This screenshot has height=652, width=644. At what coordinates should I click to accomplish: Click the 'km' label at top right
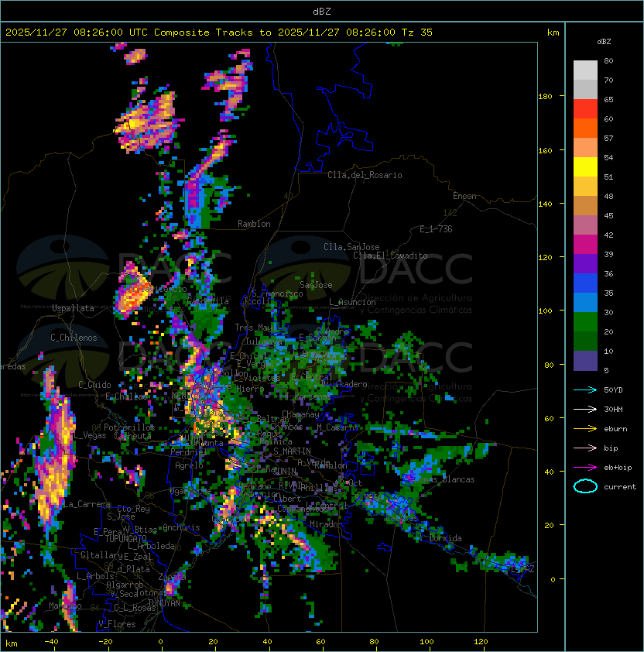tap(553, 33)
